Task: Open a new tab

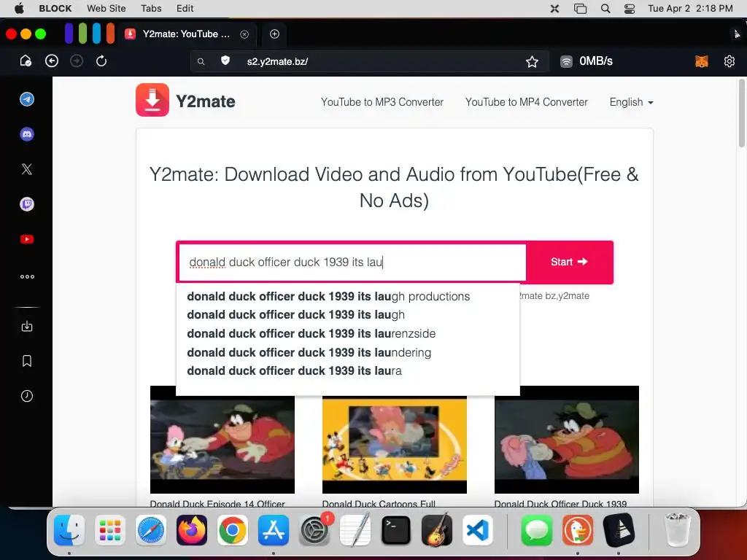Action: coord(274,34)
